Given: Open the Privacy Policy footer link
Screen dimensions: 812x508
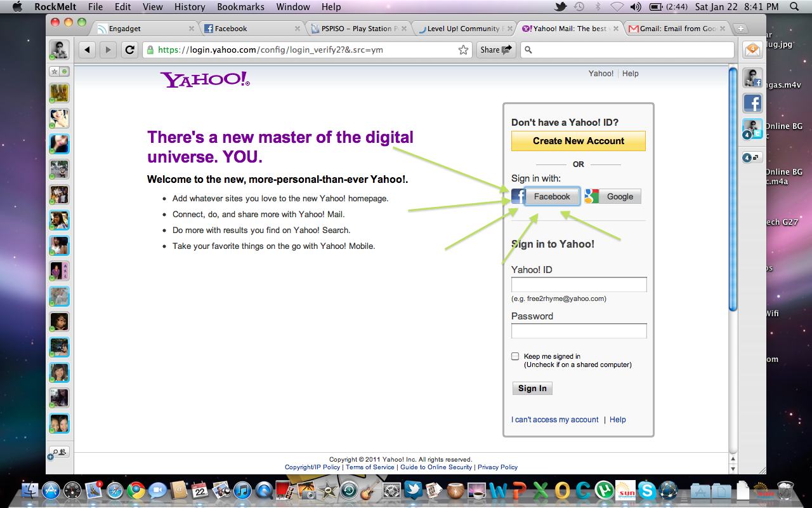Looking at the screenshot, I should [x=497, y=467].
